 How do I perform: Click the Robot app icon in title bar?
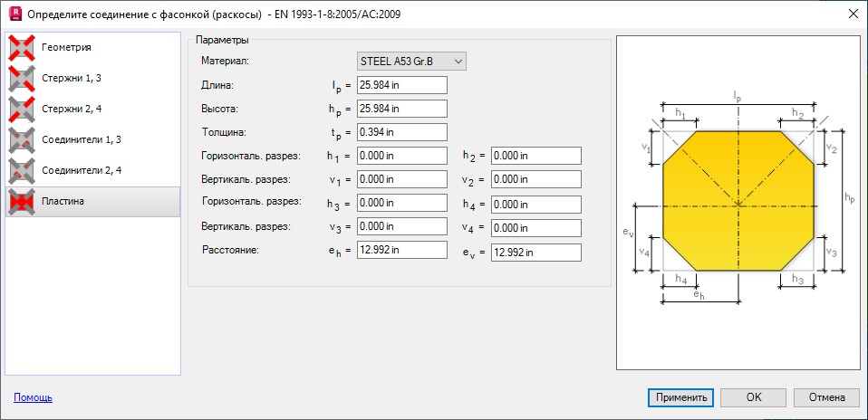17,14
